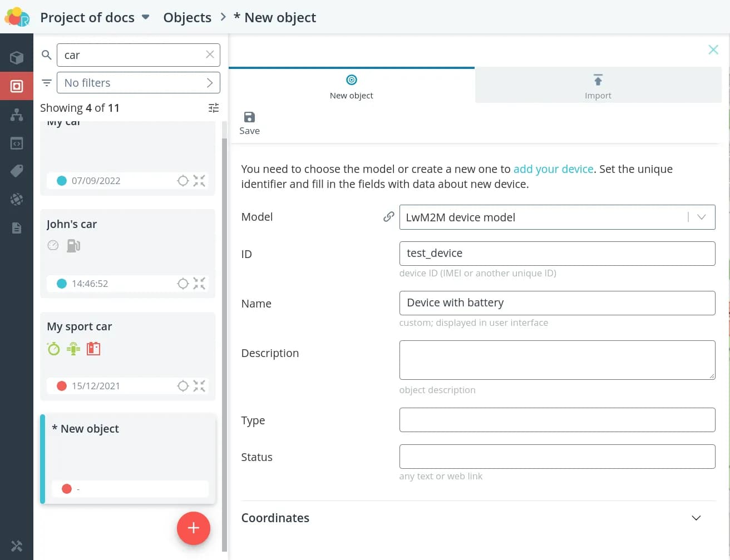Click the fit-to-view icon on My sport car
This screenshot has height=560, width=730.
tap(199, 386)
